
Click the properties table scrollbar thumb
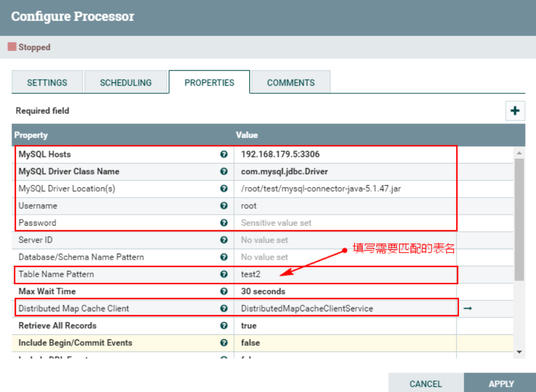tap(520, 220)
